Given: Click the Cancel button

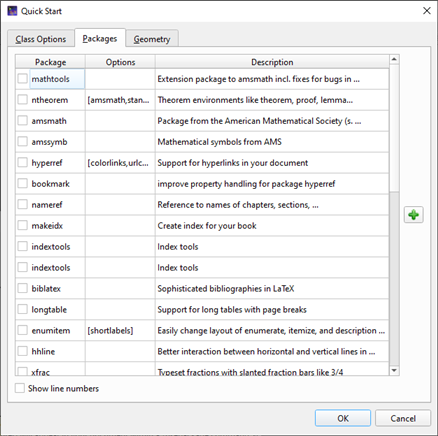Looking at the screenshot, I should click(x=403, y=418).
